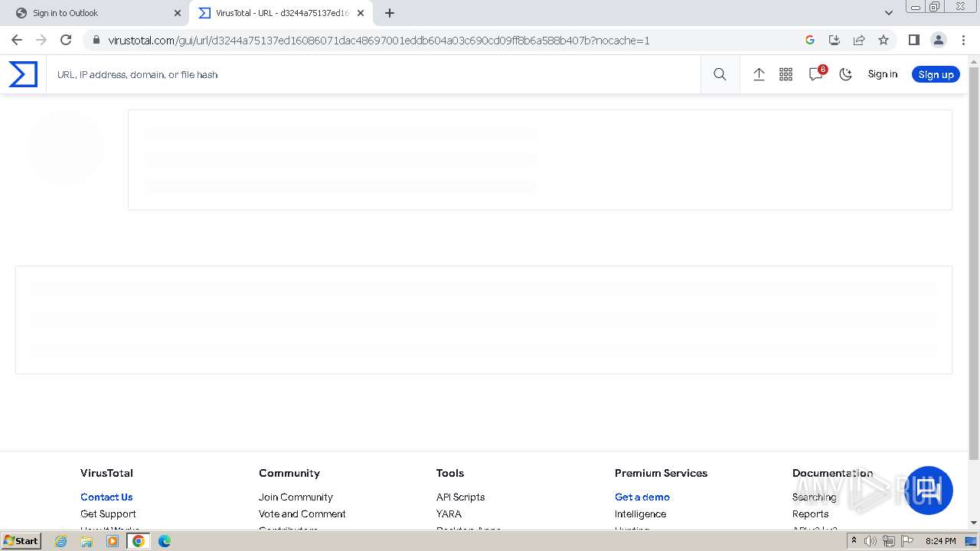Click the Sign in link
The width and height of the screenshot is (980, 551).
pyautogui.click(x=882, y=74)
